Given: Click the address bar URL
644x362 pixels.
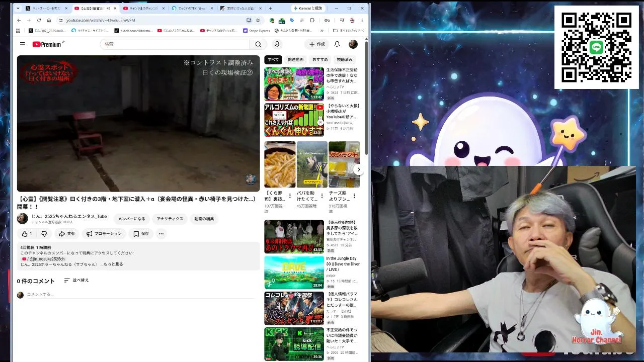Looking at the screenshot, I should coord(101,20).
